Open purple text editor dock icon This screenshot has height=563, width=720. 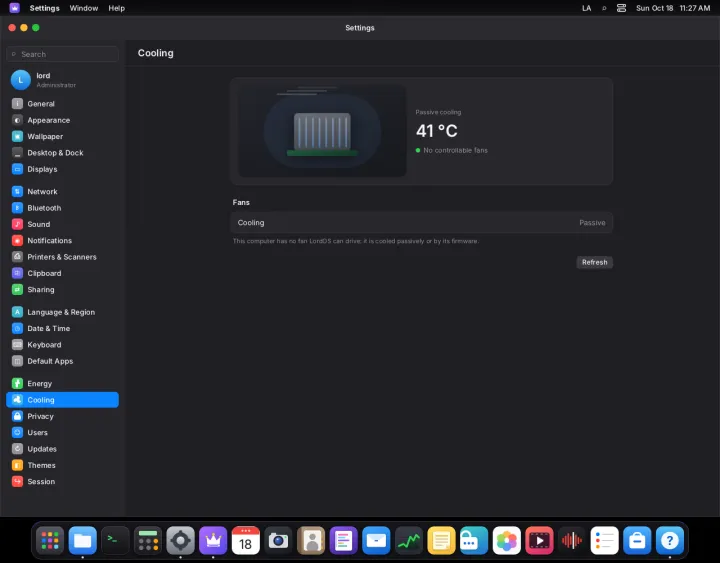(x=343, y=540)
